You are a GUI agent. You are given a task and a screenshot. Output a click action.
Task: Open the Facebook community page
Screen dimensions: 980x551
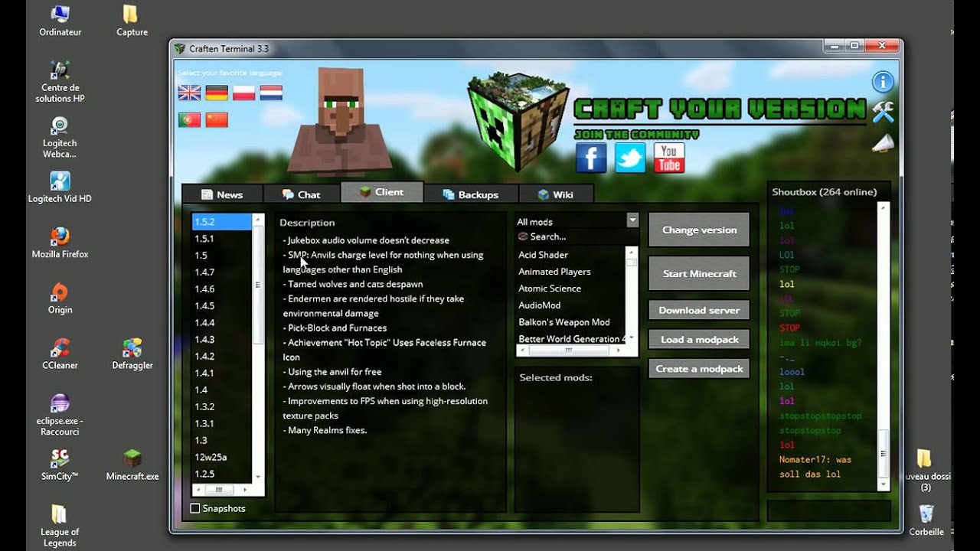[x=591, y=158]
